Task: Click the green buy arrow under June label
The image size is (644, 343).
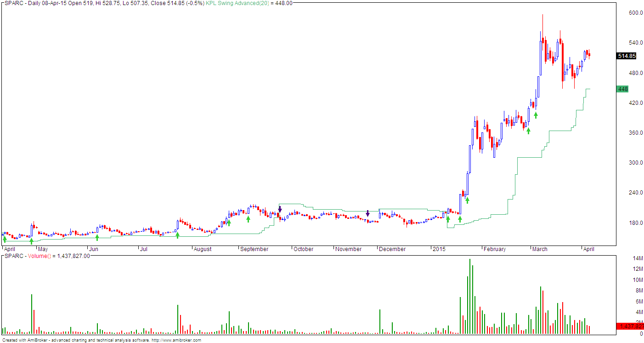Action: pos(97,237)
